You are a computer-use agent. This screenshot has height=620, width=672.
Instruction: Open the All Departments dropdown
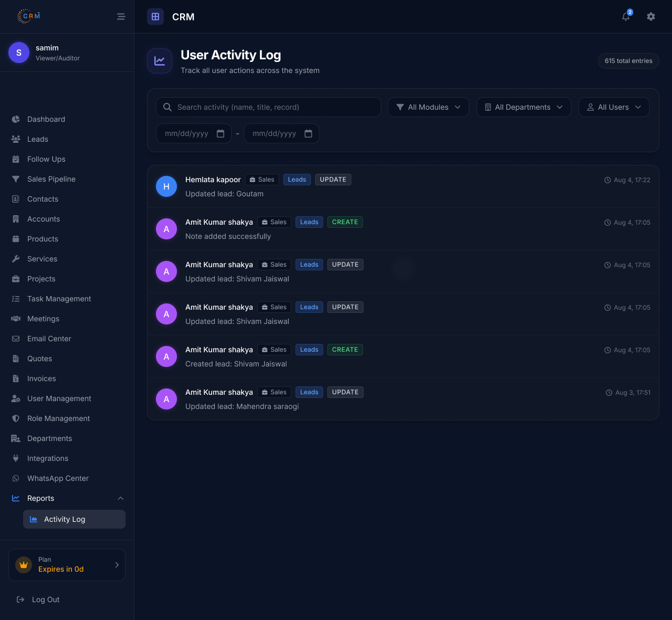(523, 107)
